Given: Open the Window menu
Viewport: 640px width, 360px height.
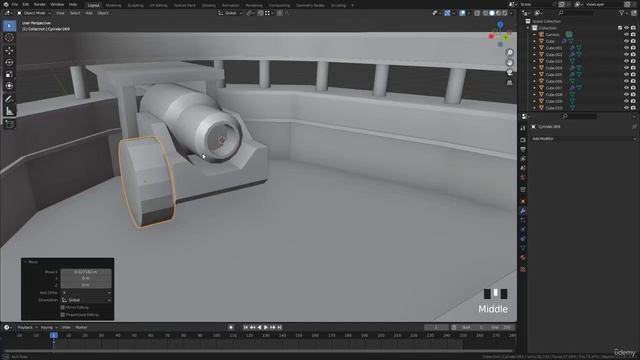Looking at the screenshot, I should coord(57,4).
